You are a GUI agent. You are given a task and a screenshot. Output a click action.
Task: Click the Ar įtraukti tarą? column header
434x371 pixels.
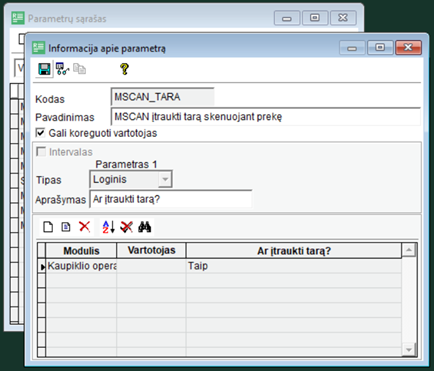[294, 251]
